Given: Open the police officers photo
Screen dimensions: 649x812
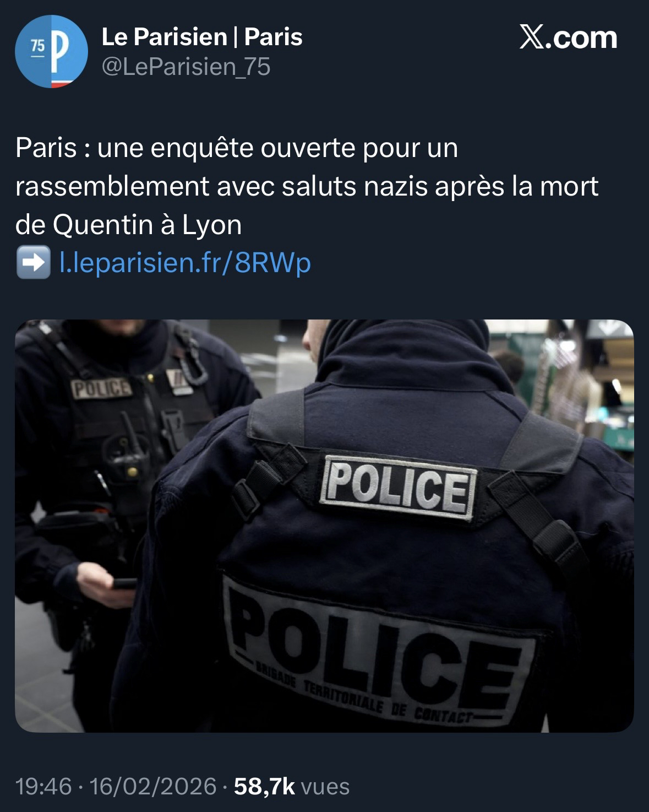Looking at the screenshot, I should (x=324, y=526).
